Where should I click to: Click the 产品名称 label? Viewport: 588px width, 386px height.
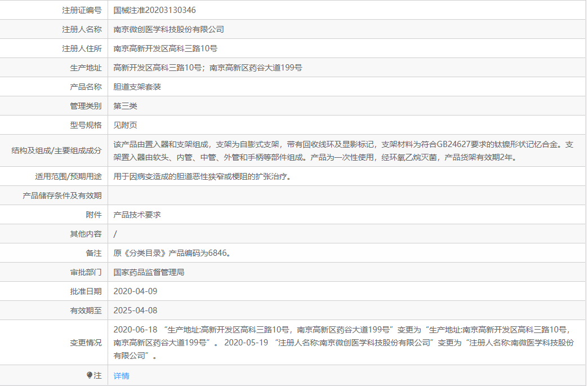pos(86,87)
